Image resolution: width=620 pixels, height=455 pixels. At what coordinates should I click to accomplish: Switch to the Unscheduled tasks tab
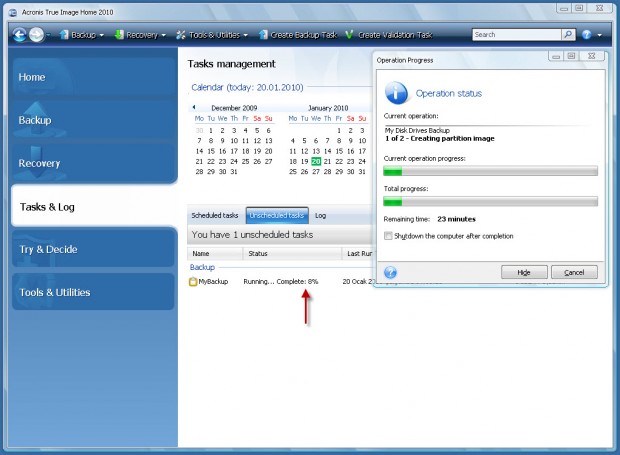tap(277, 215)
